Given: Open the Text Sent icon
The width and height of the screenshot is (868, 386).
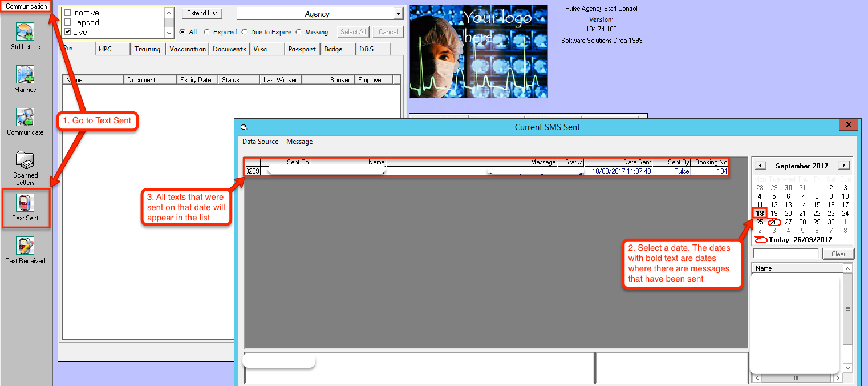Looking at the screenshot, I should tap(26, 203).
